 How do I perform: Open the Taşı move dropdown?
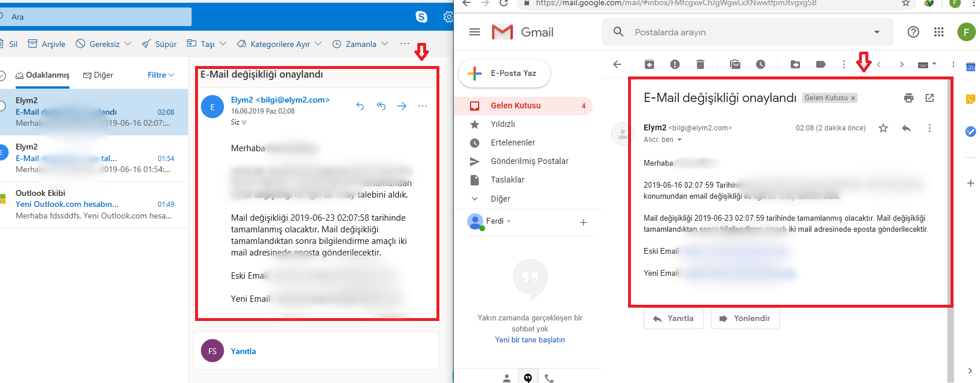pos(207,44)
